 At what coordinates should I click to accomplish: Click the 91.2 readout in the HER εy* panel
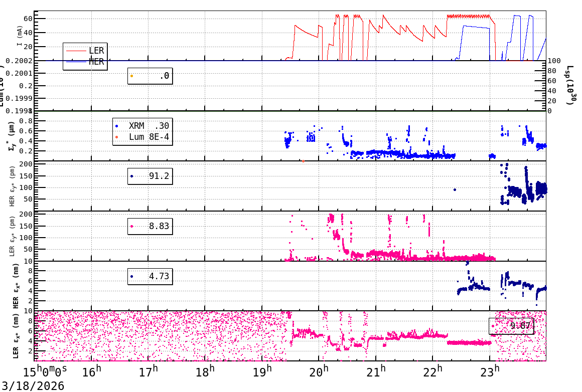click(x=150, y=176)
